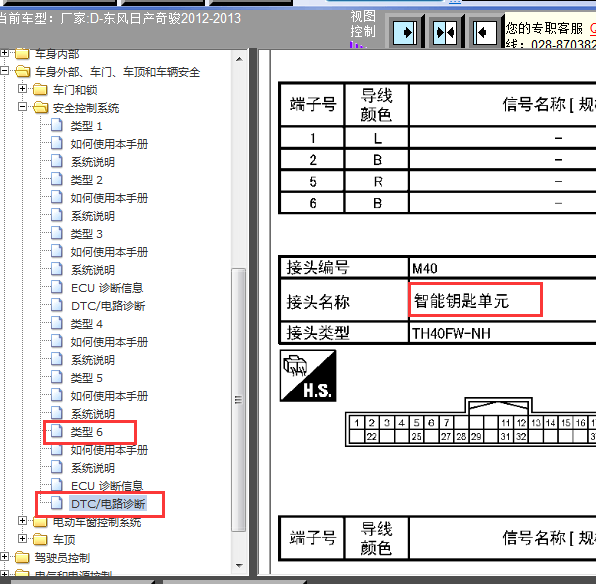This screenshot has width=596, height=584.
Task: Open 如何使用本手册 under 类型 1
Action: tap(109, 144)
